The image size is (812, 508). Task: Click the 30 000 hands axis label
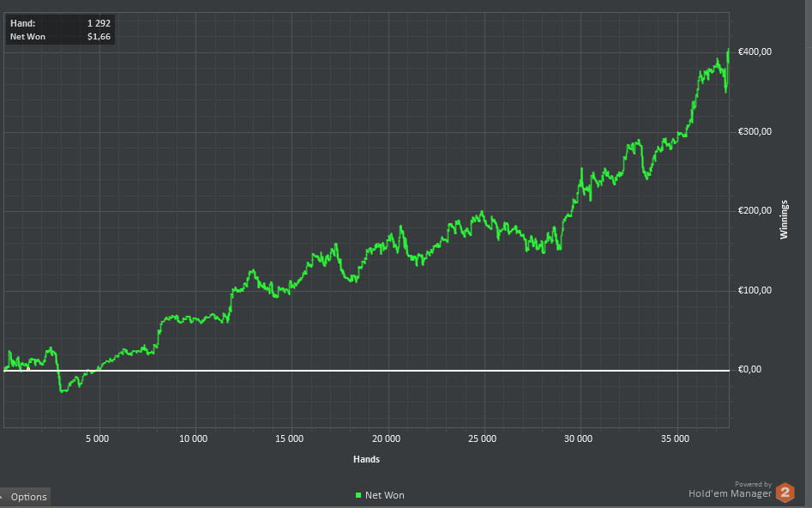click(579, 438)
